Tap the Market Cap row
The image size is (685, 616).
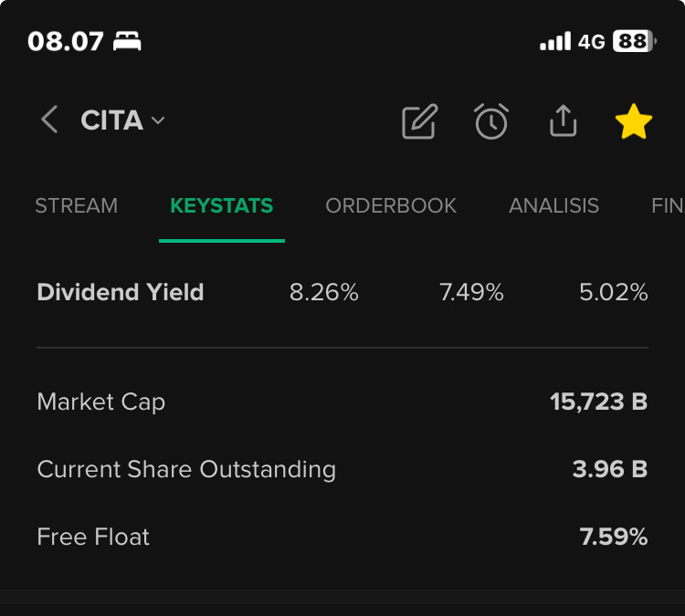pos(342,402)
